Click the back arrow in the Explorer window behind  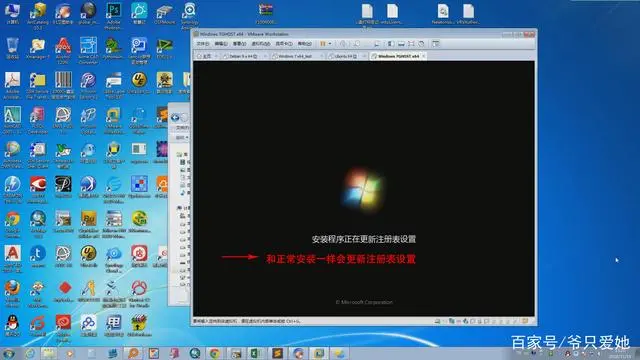pos(175,118)
